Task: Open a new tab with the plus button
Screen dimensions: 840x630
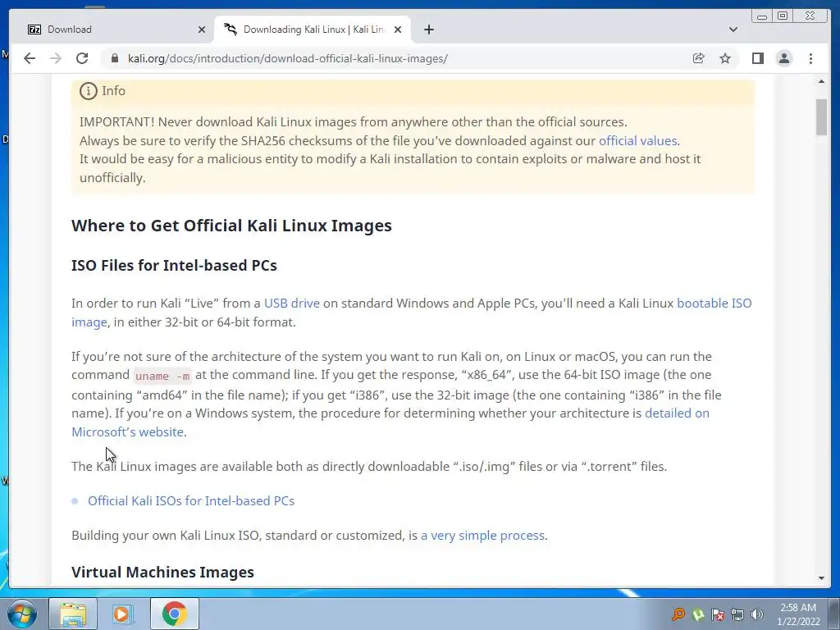Action: [x=428, y=30]
